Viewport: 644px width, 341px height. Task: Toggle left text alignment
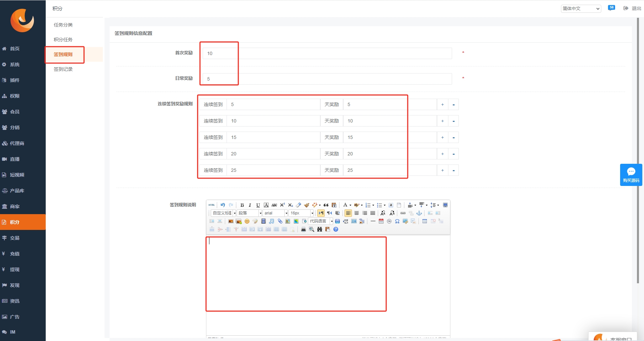pyautogui.click(x=349, y=213)
